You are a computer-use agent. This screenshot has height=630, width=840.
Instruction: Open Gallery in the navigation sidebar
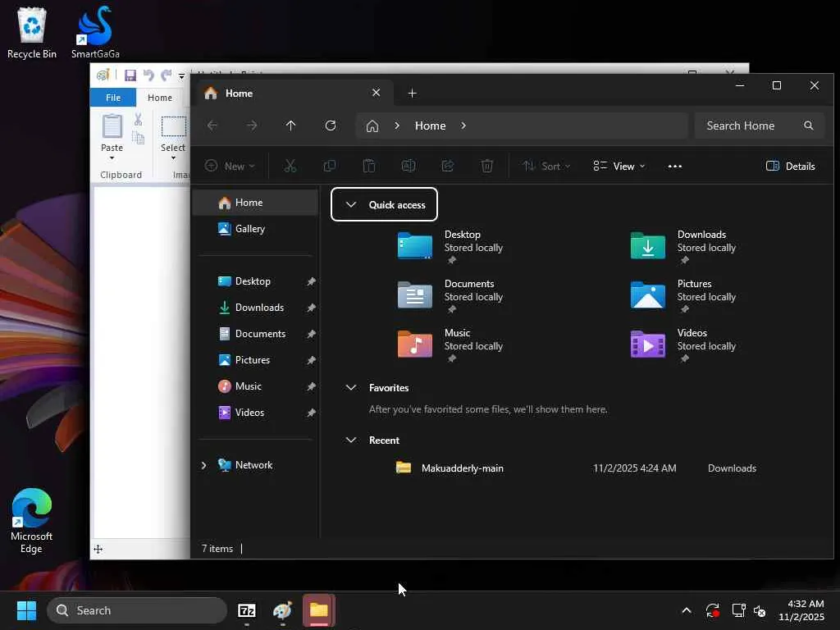[x=255, y=229]
